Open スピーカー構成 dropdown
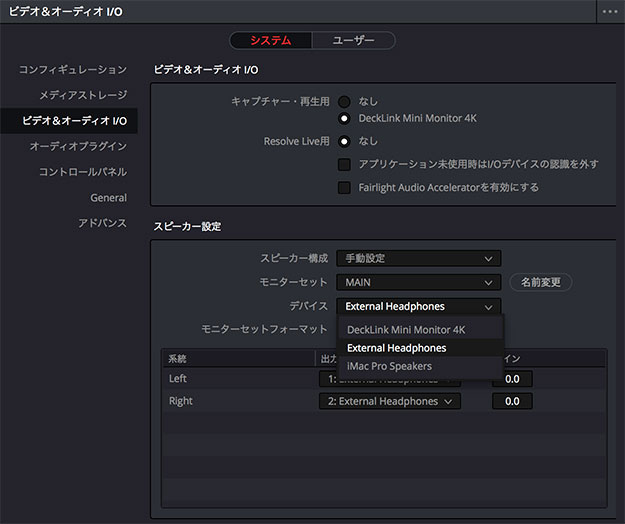This screenshot has width=625, height=524. tap(418, 259)
